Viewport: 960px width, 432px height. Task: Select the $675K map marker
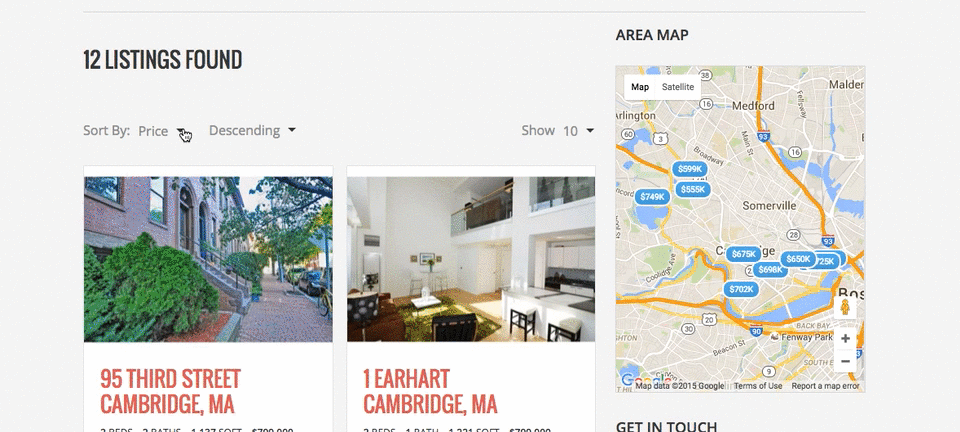point(744,254)
